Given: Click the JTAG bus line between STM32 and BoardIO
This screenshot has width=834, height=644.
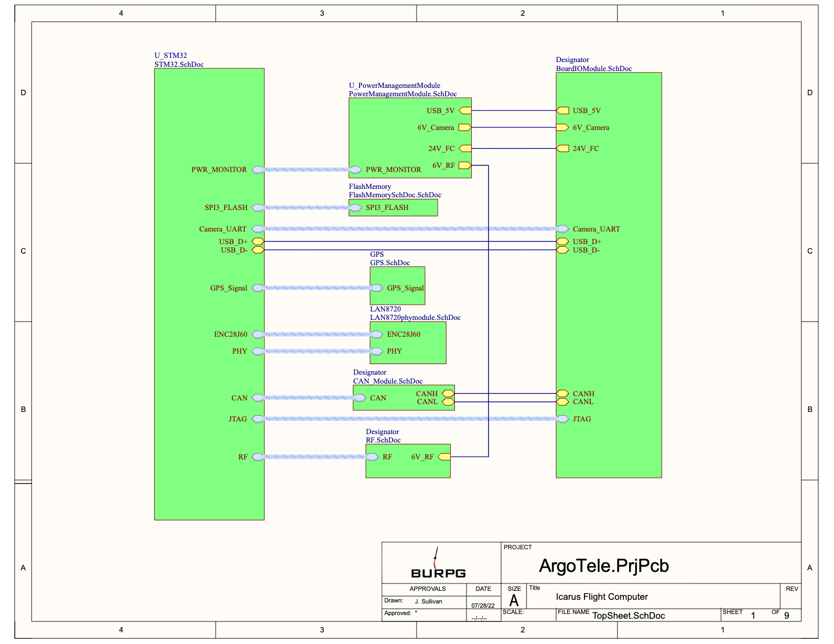Looking at the screenshot, I should click(x=410, y=419).
